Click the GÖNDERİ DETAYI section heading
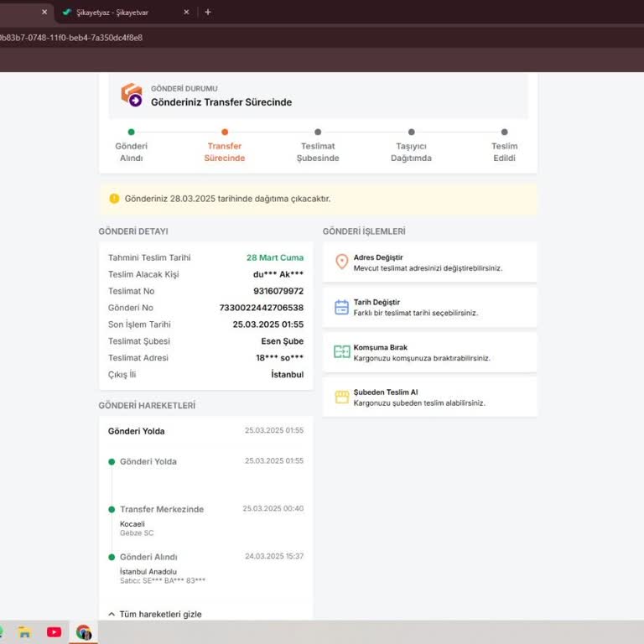 [x=133, y=231]
